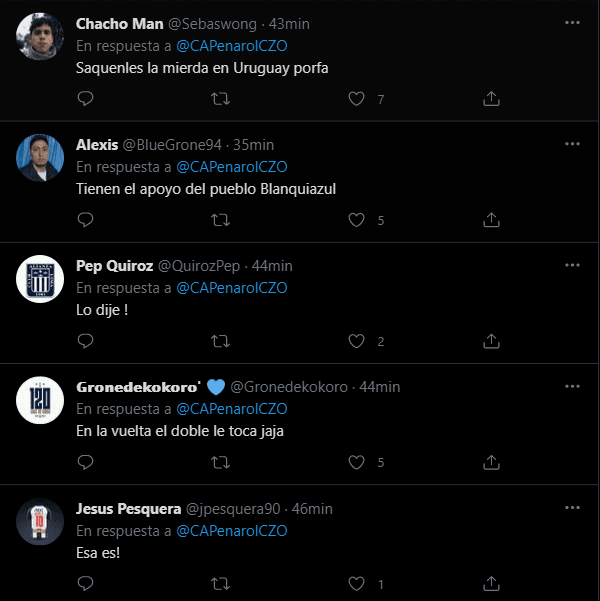600x601 pixels.
Task: Like Pep Quiroz's "Lo dije !" tweet
Action: pyautogui.click(x=356, y=341)
